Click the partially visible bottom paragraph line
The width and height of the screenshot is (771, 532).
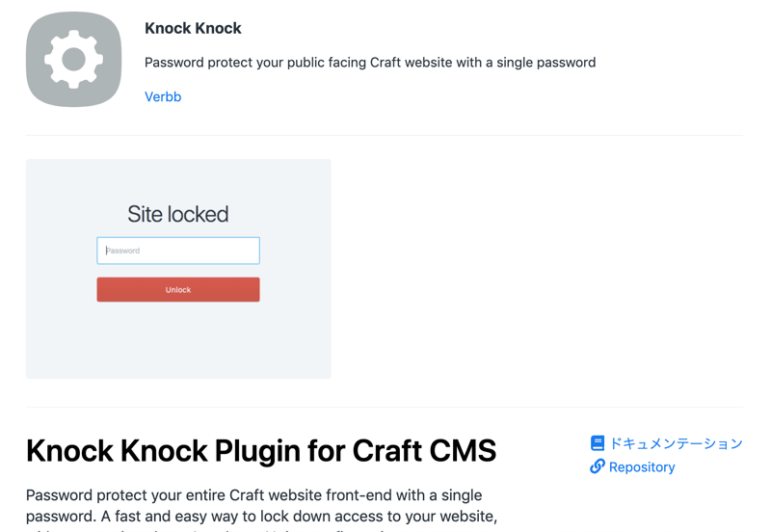click(x=241, y=529)
